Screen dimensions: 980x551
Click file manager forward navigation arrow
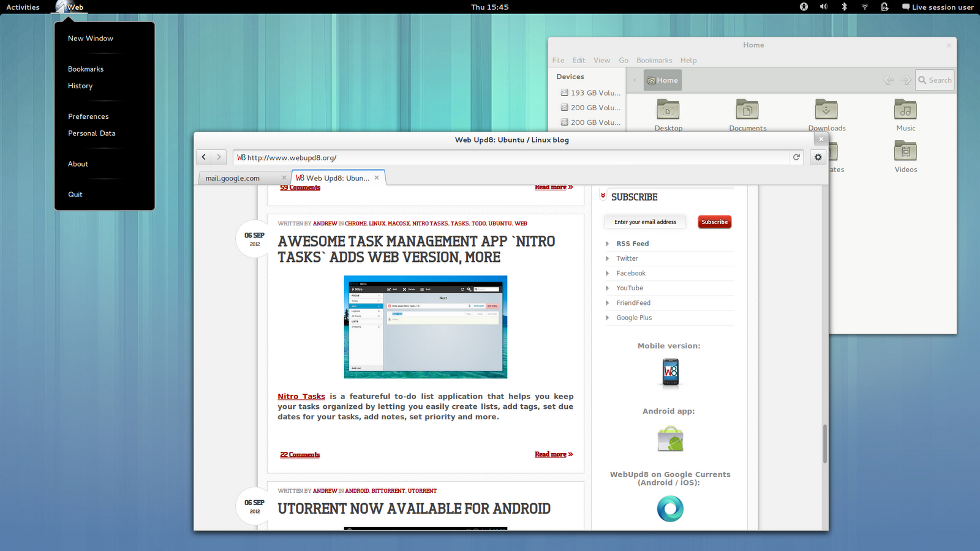tap(905, 80)
